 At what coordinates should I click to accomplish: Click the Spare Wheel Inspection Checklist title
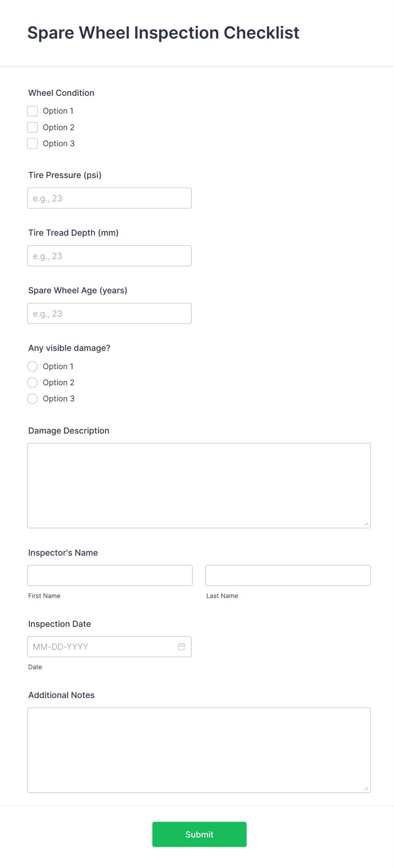(163, 33)
